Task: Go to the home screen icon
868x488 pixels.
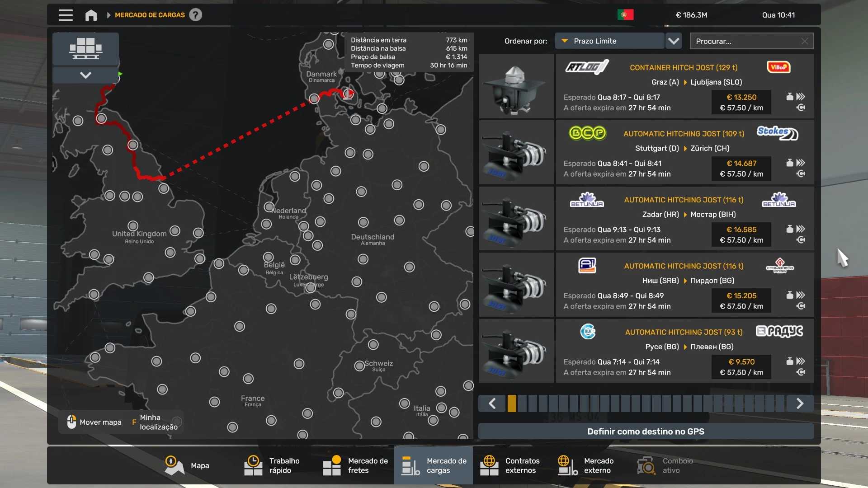Action: pos(91,15)
